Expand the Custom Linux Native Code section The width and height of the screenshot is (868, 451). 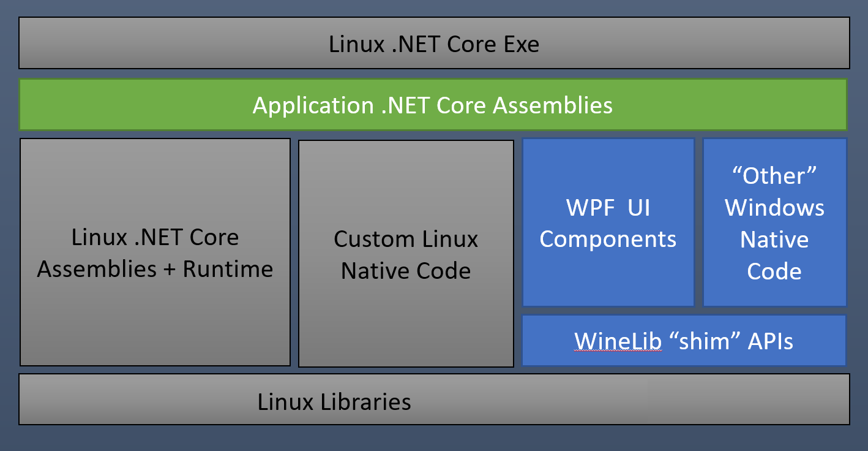point(405,253)
